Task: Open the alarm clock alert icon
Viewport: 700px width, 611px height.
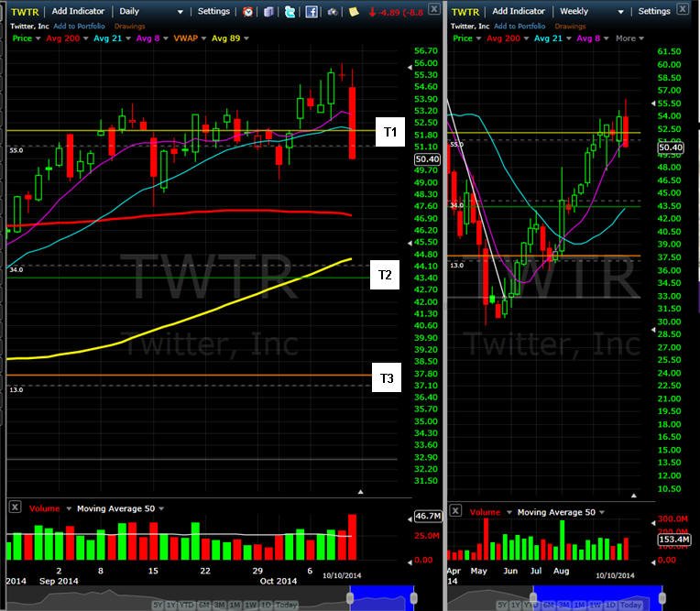Action: 247,12
